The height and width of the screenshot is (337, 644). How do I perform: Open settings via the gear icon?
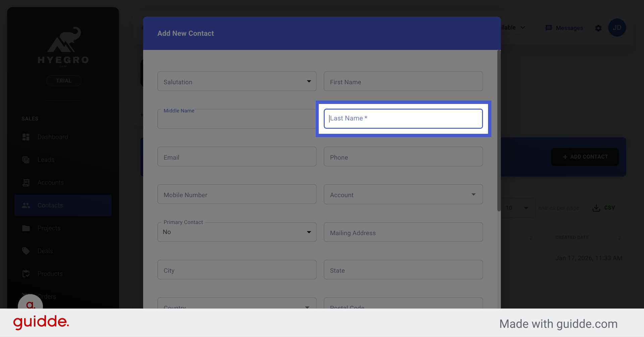coord(598,28)
